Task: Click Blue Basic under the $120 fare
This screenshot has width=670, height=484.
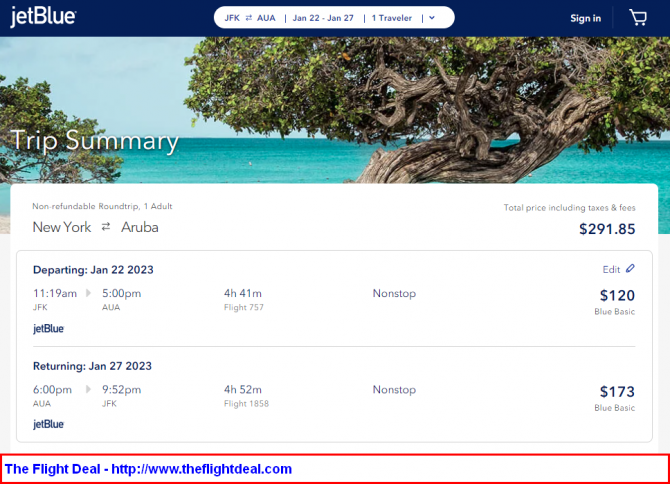Action: click(x=614, y=312)
